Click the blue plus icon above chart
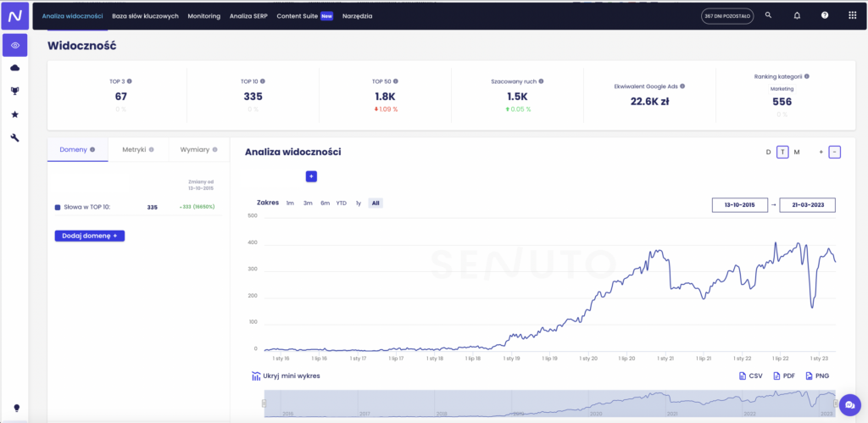868x423 pixels. 311,176
